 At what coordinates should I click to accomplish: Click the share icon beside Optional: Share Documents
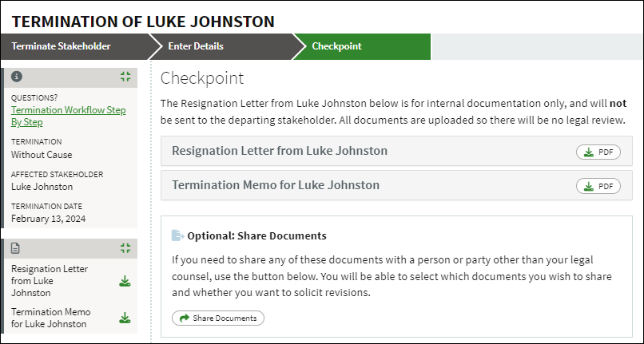177,236
